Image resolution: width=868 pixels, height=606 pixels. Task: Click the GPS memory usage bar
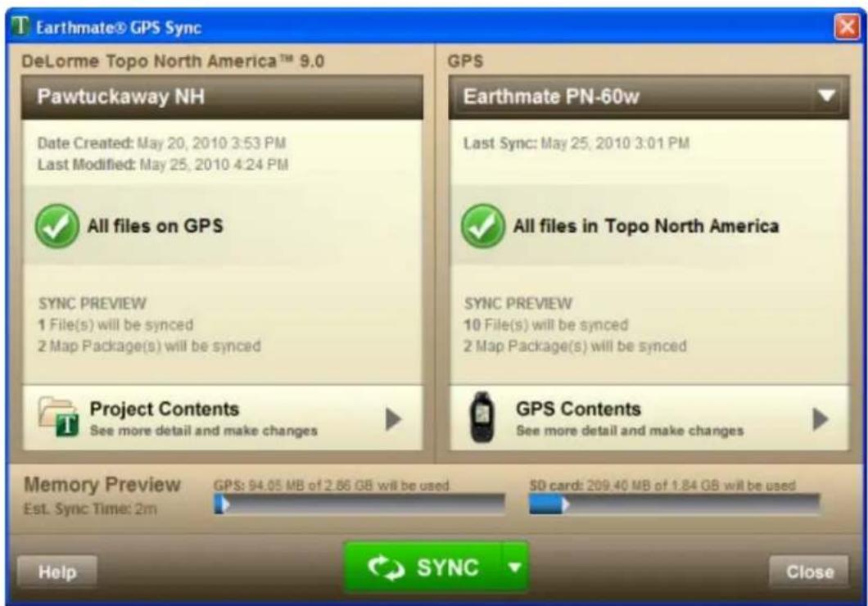click(359, 504)
